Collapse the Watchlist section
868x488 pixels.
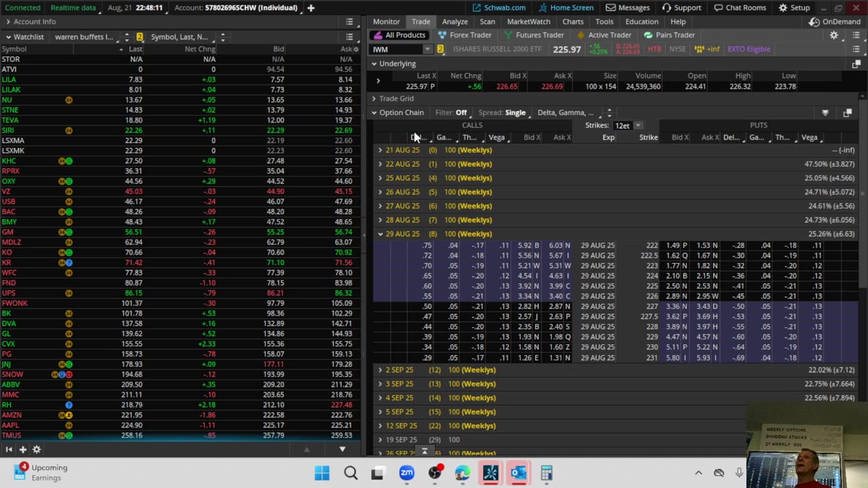click(x=8, y=37)
